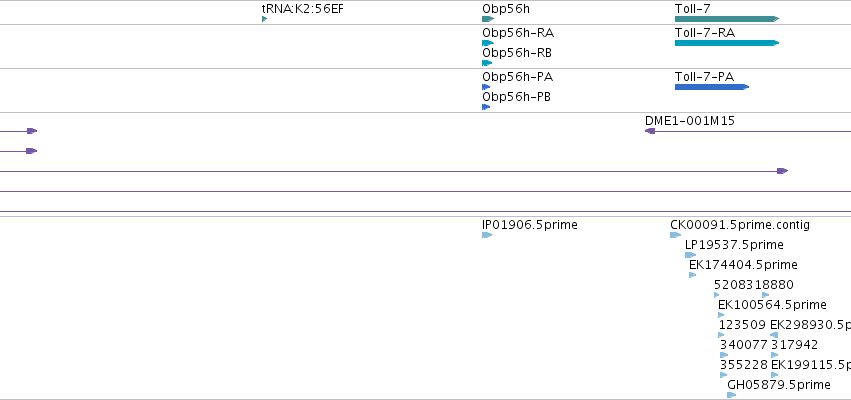This screenshot has height=400, width=851.
Task: Click the IP01906.5prime EST arrow
Action: [x=487, y=235]
